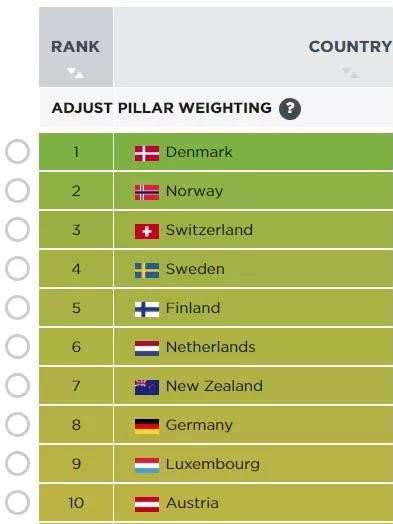Select the radio button beside Austria

pyautogui.click(x=17, y=503)
